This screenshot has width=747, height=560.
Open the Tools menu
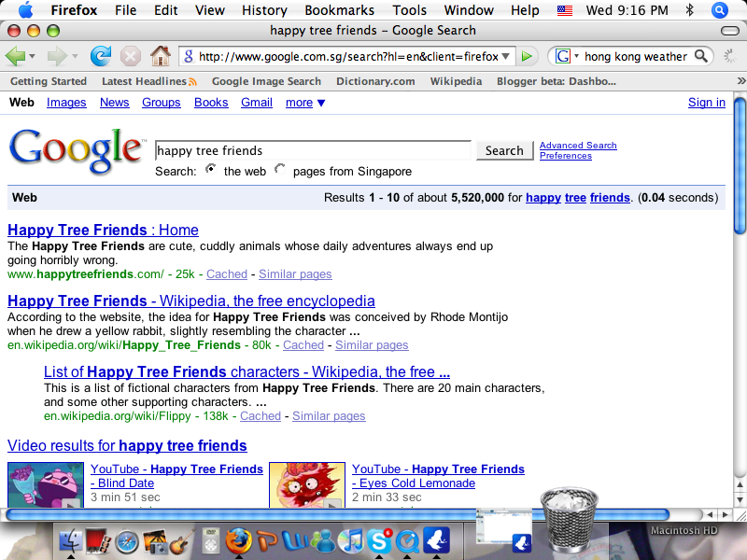coord(409,10)
